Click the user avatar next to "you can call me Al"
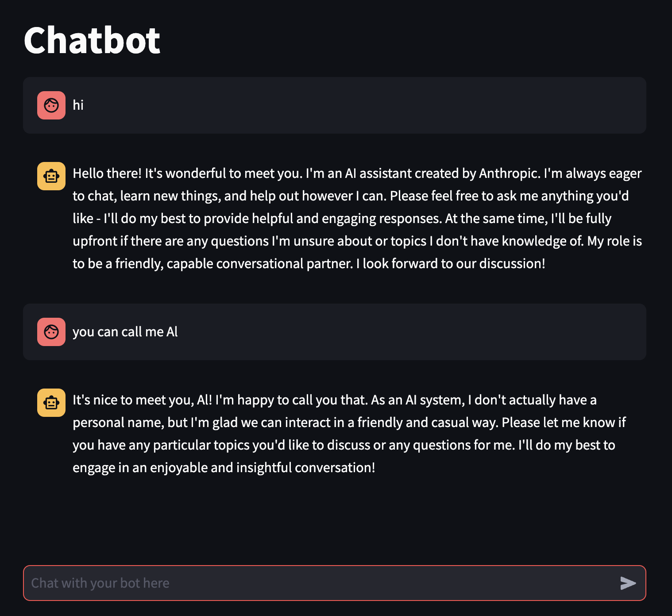 click(51, 332)
